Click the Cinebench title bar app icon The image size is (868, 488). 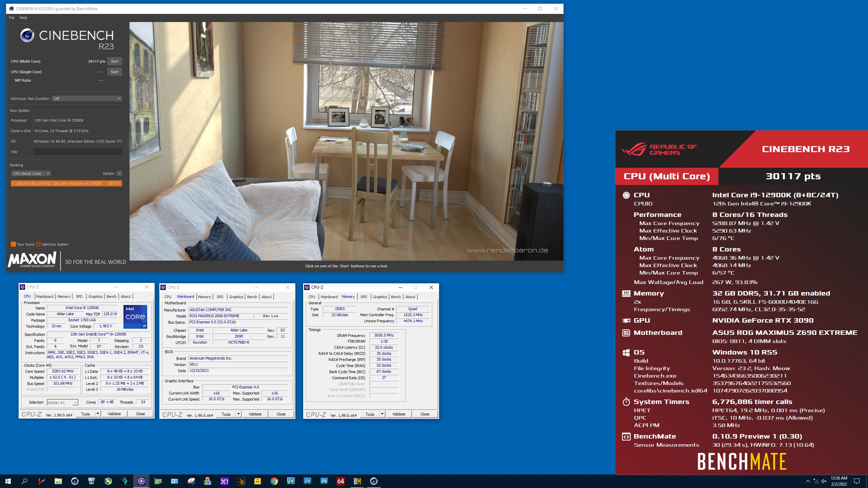11,8
